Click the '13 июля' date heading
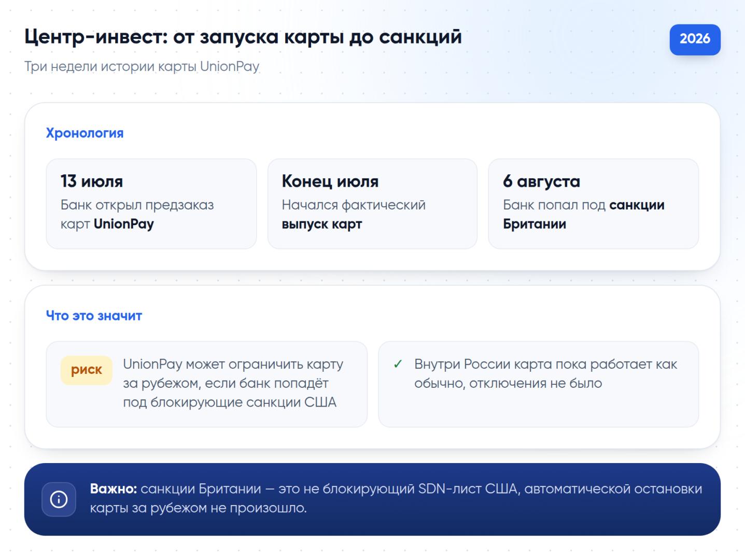Viewport: 745px width, 560px height. pos(92,181)
